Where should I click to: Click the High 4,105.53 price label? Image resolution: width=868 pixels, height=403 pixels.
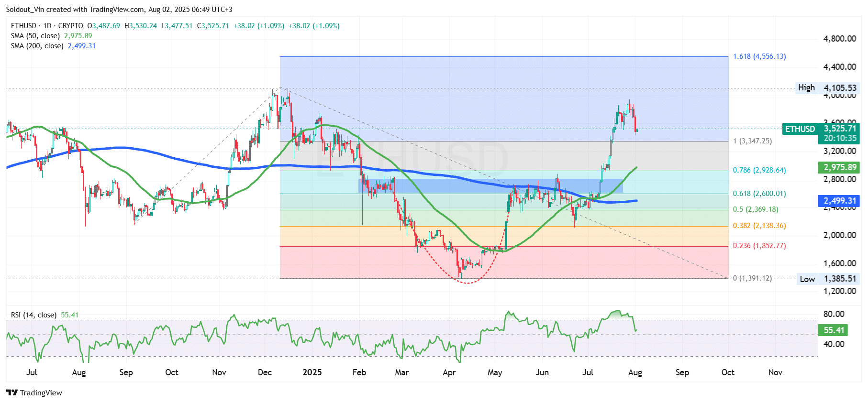[828, 88]
